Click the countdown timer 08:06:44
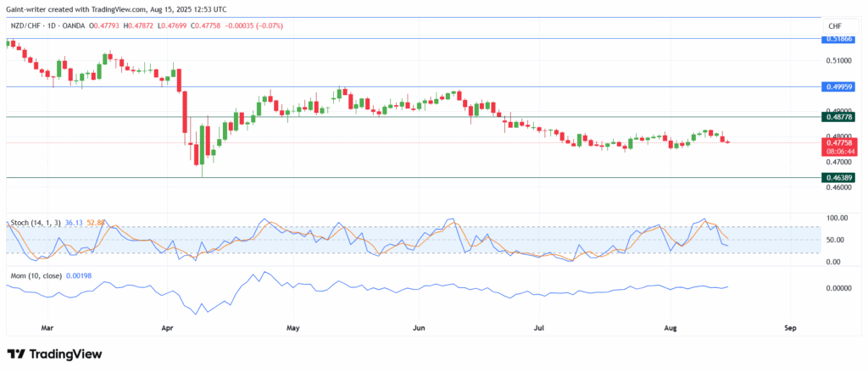 (839, 151)
